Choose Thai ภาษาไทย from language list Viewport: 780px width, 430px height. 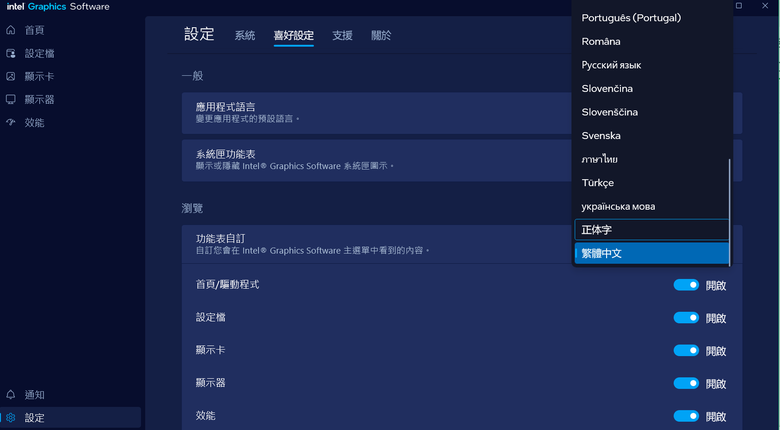(651, 159)
